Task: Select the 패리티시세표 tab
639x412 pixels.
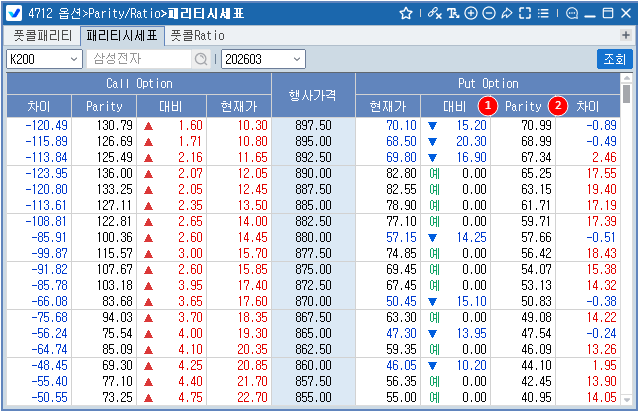Action: click(x=121, y=35)
